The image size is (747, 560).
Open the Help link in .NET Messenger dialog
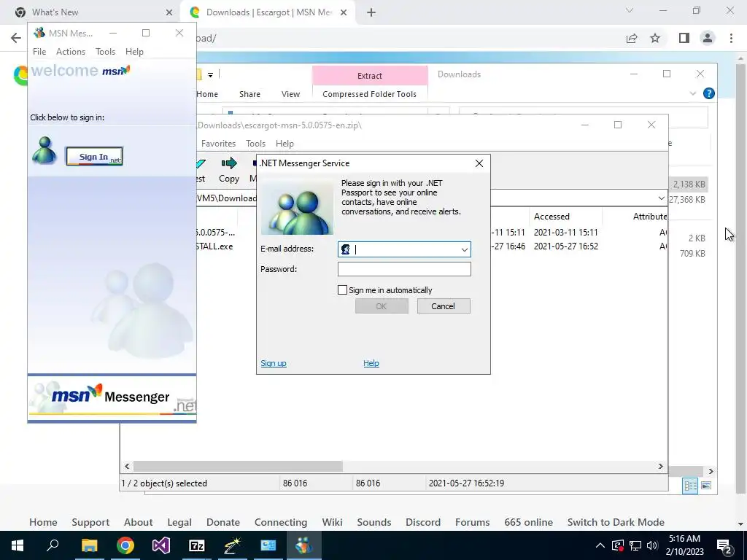[371, 363]
